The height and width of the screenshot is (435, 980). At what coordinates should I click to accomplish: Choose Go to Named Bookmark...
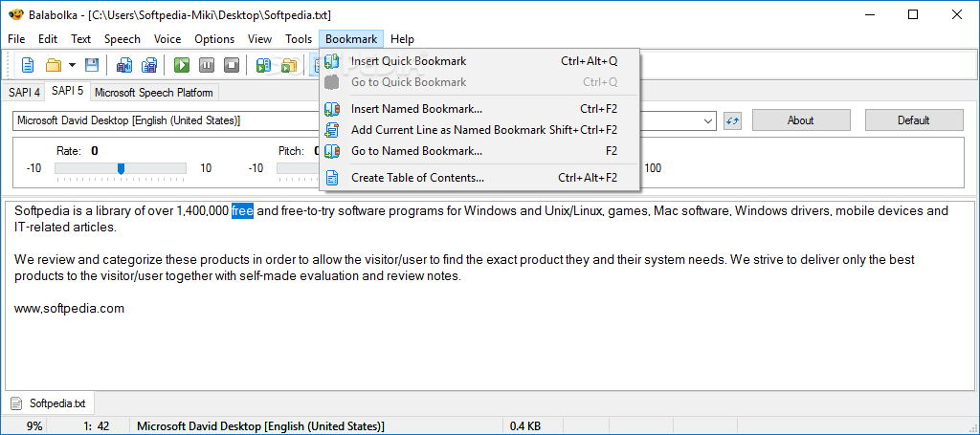[480, 150]
